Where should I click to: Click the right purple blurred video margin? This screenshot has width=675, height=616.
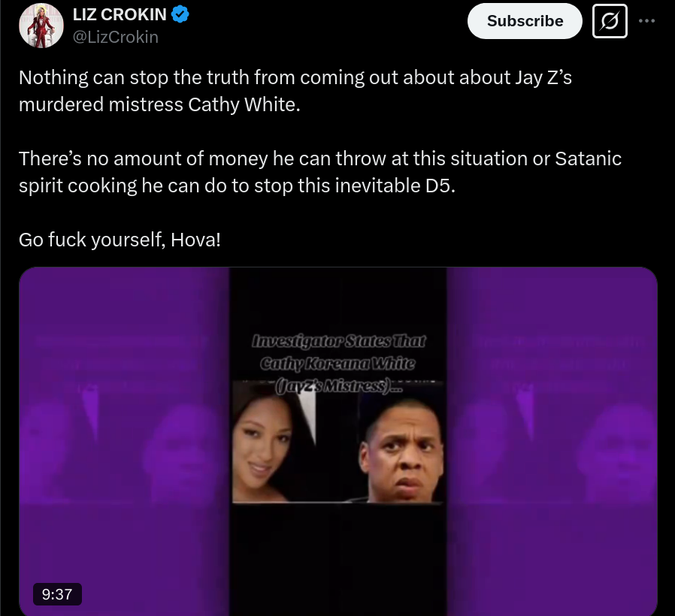click(552, 442)
